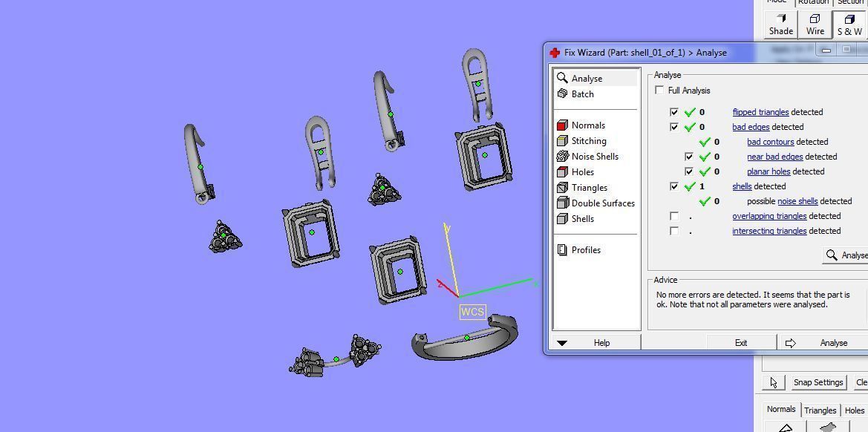Open the overlapping triangles link
Screen dimensions: 868x432
point(769,216)
